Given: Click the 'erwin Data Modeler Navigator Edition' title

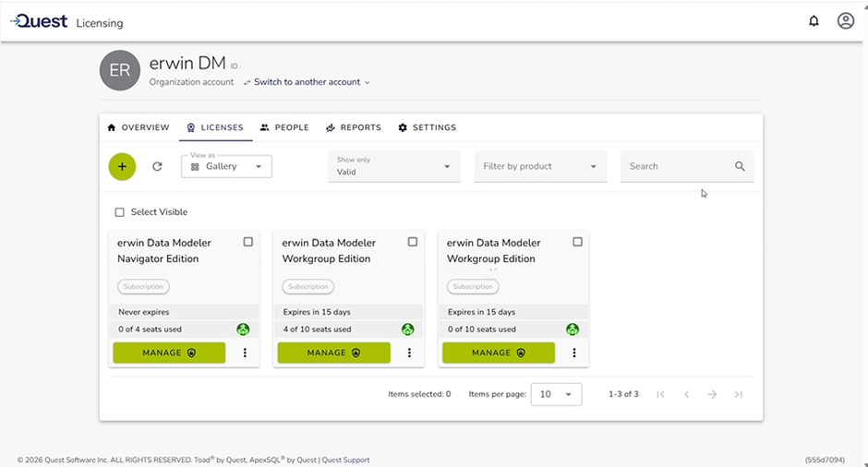Looking at the screenshot, I should tap(163, 251).
